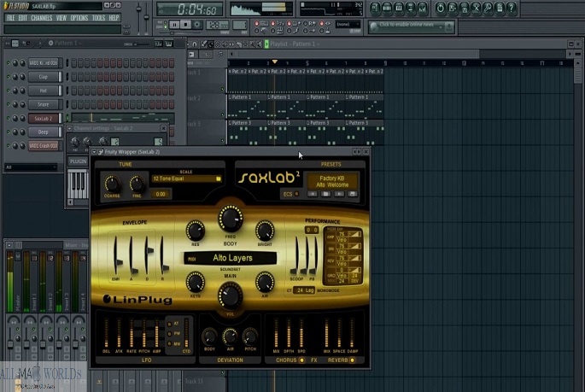The image size is (585, 392).
Task: Click the scale folder icon in SaxLab
Action: (x=219, y=178)
